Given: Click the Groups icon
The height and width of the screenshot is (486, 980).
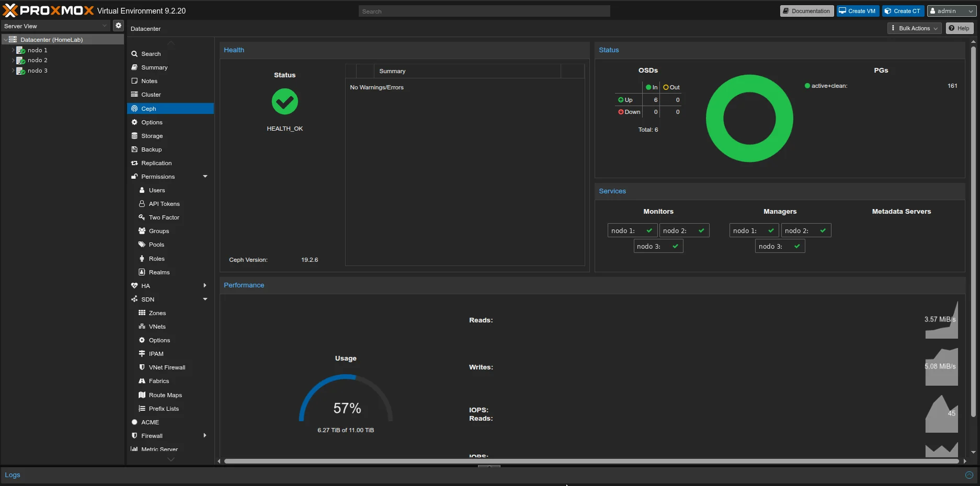Looking at the screenshot, I should tap(142, 231).
